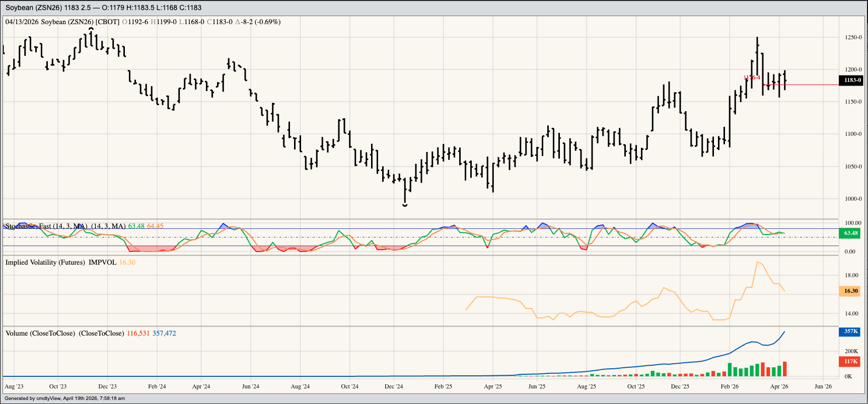
Task: Click the red 1176-4 price annotation on chart
Action: coord(752,77)
